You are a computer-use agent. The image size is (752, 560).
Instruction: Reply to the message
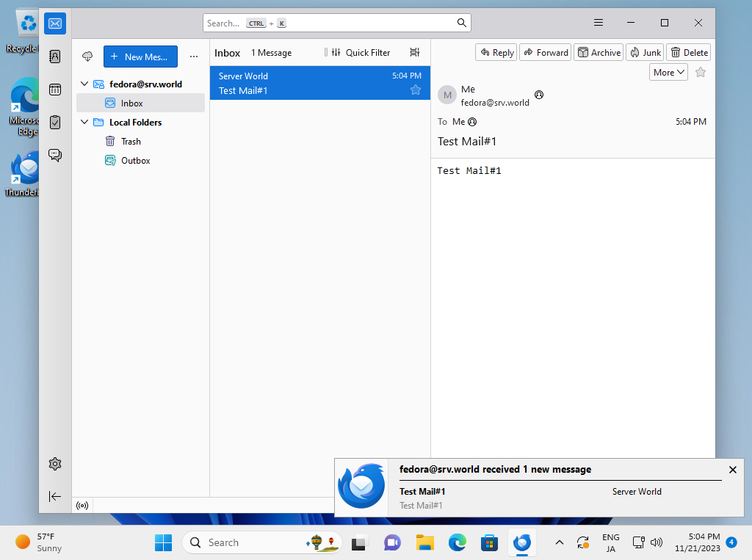point(496,52)
